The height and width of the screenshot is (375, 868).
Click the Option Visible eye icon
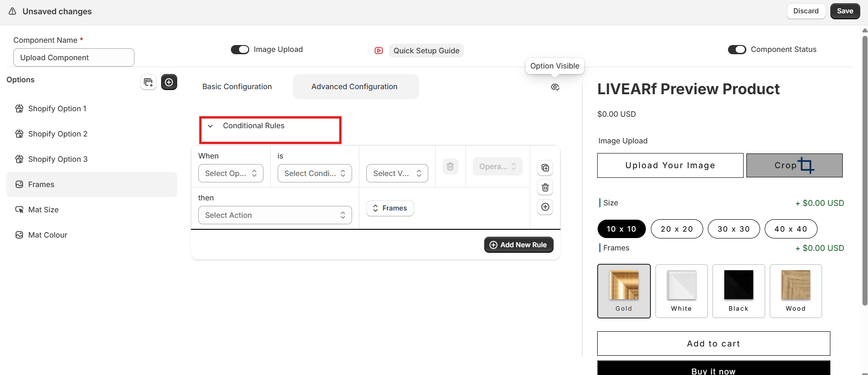coord(555,87)
